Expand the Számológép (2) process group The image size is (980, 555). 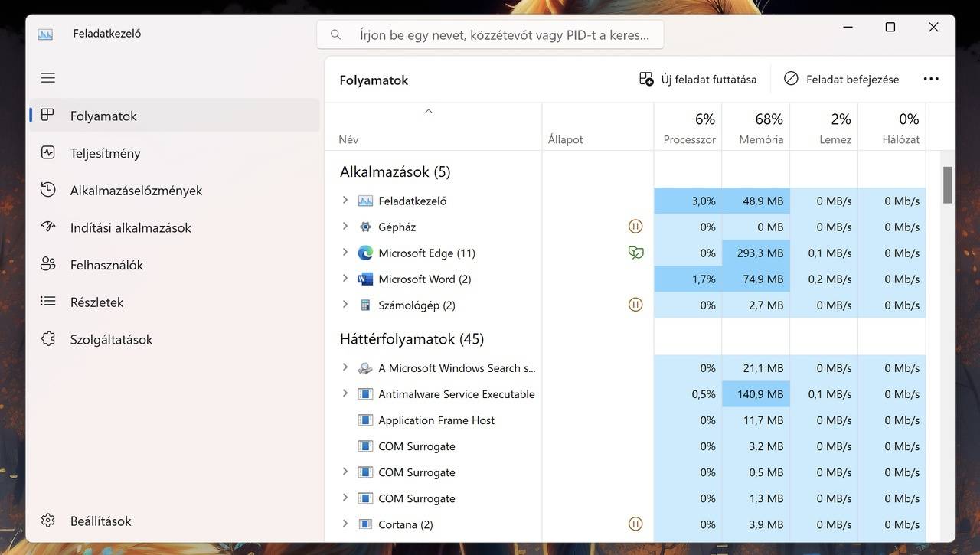(345, 305)
